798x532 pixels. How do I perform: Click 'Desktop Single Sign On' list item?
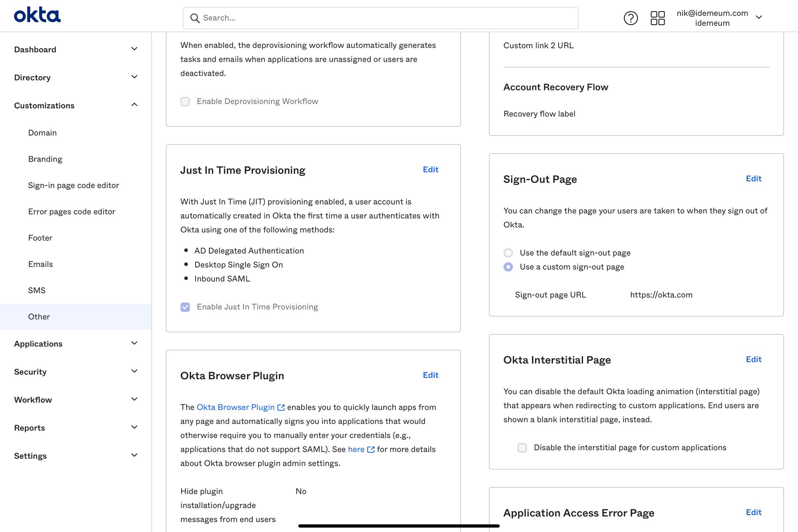[239, 265]
